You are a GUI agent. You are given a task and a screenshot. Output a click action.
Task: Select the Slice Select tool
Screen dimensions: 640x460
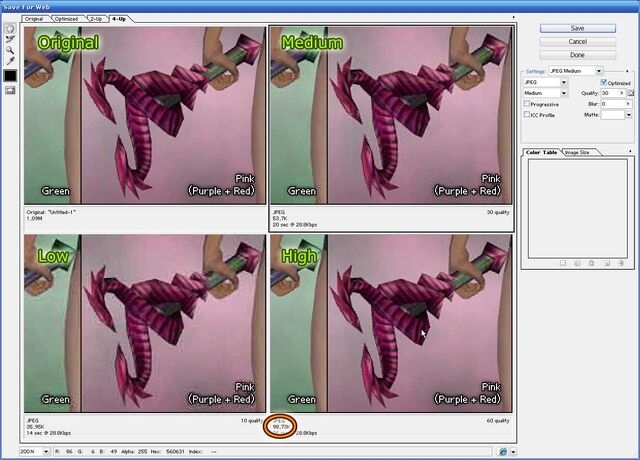pos(10,39)
